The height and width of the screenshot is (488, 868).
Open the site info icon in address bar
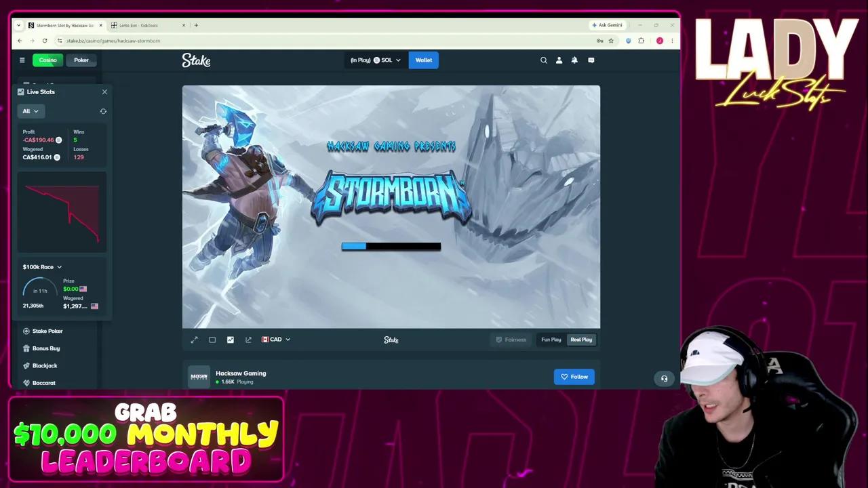59,41
